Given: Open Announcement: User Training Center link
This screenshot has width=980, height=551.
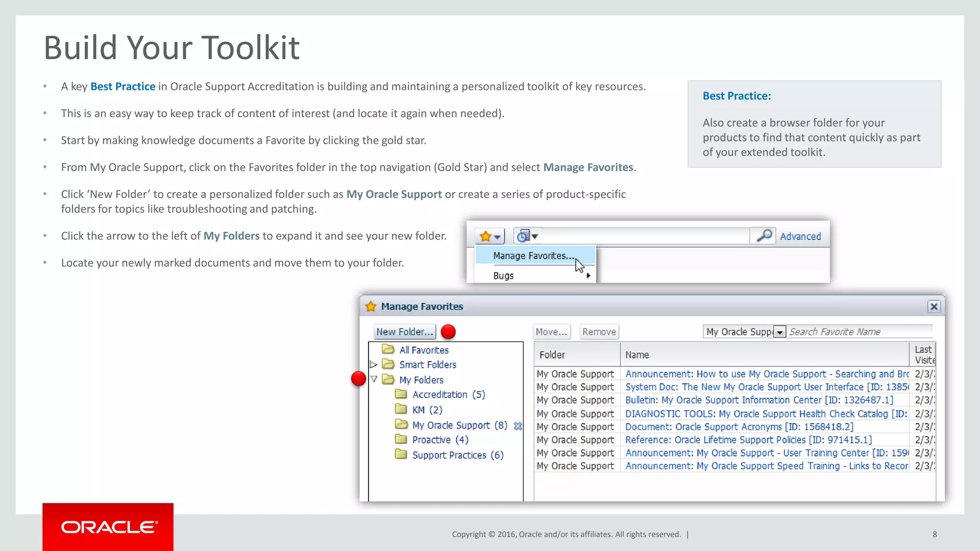Looking at the screenshot, I should coord(767,453).
